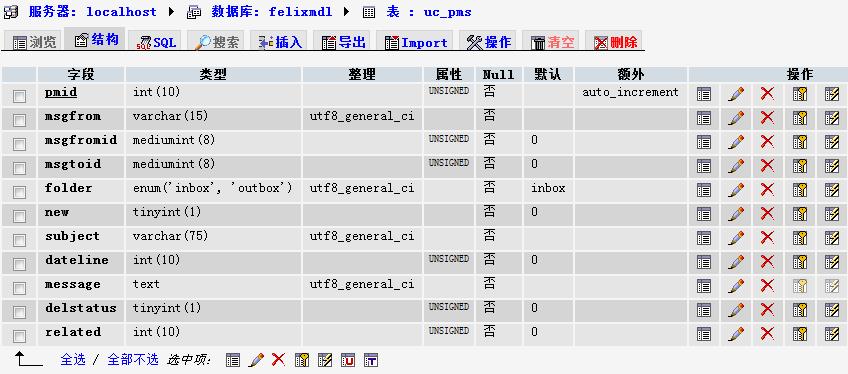This screenshot has width=848, height=374.
Task: Drop the dateline field with red X
Action: 767,262
